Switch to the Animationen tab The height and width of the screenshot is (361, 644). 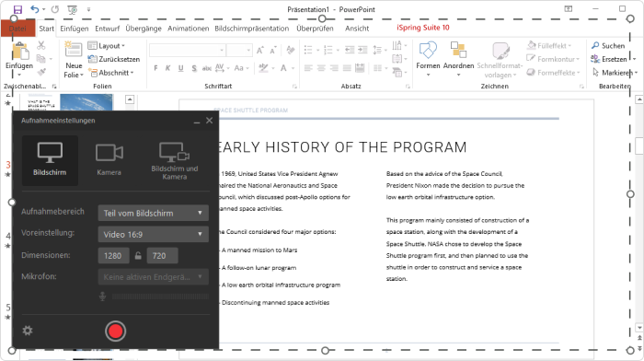188,29
